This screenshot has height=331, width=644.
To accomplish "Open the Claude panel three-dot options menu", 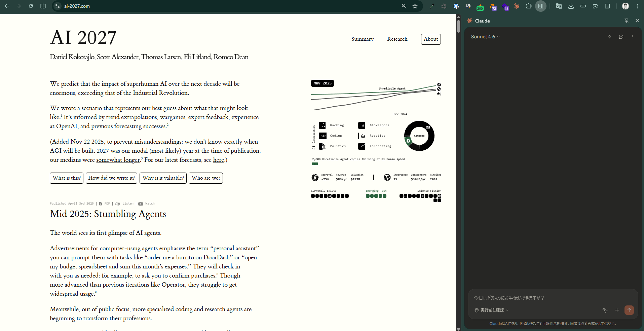I will [633, 37].
